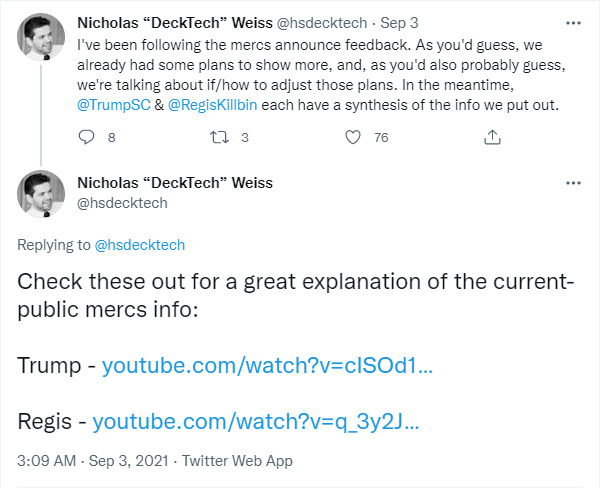Open Regis's YouTube video link
The height and width of the screenshot is (488, 600).
[x=255, y=421]
